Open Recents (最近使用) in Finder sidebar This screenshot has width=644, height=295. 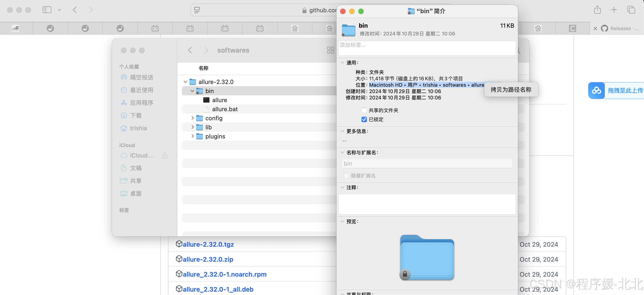pos(137,90)
